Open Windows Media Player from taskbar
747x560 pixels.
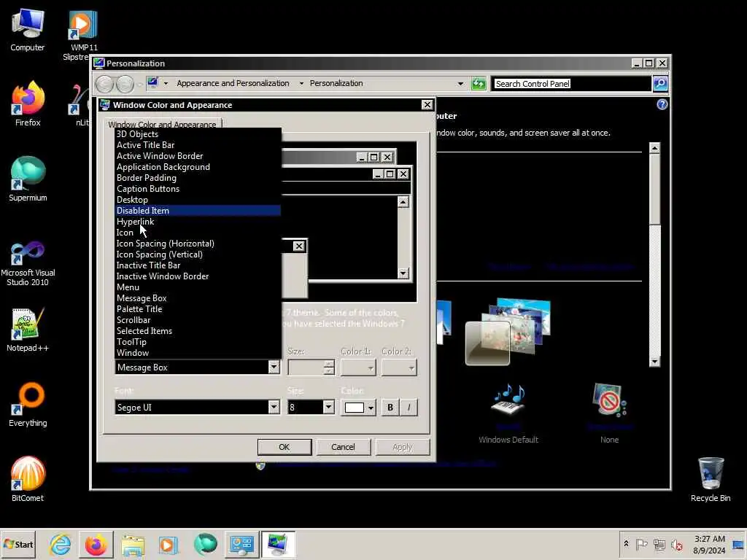point(169,544)
